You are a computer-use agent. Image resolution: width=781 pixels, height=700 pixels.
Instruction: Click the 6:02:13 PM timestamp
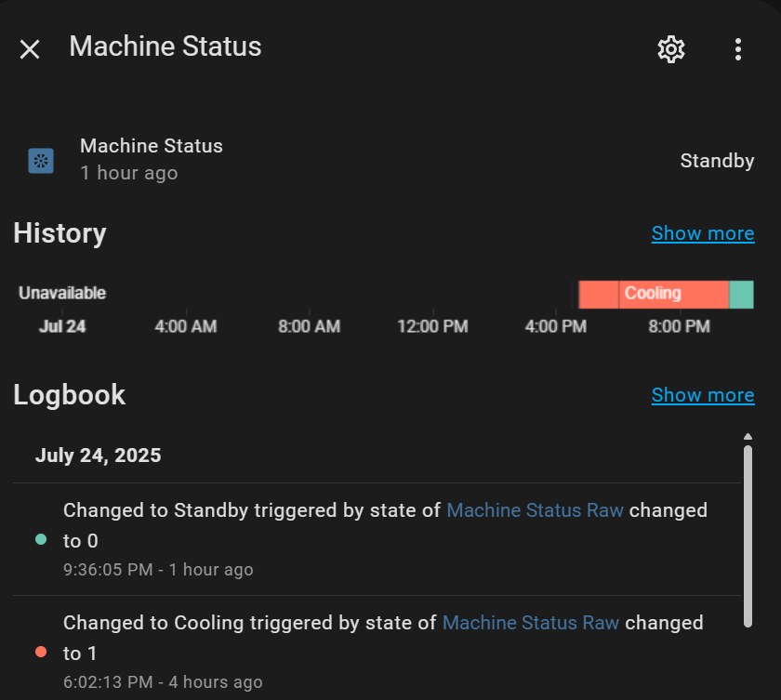pos(108,682)
